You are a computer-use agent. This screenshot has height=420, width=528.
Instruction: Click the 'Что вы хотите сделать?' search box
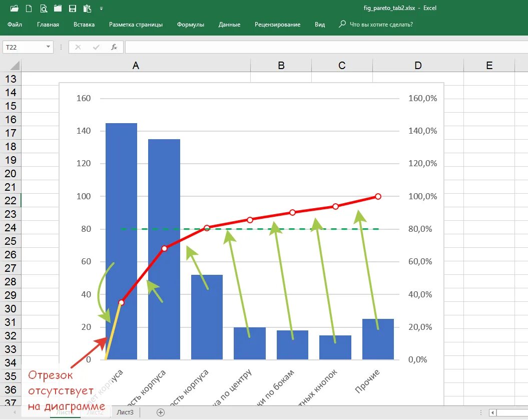[x=381, y=25]
